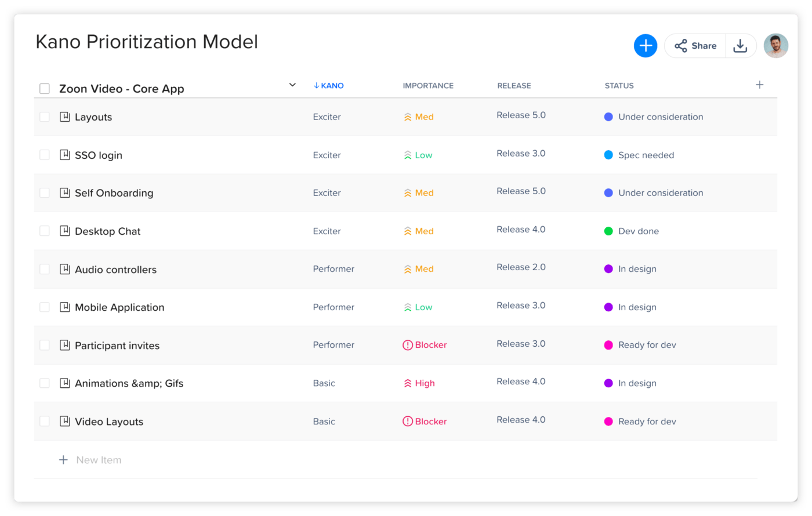812x516 pixels.
Task: Check the box for SSO login row
Action: [45, 155]
